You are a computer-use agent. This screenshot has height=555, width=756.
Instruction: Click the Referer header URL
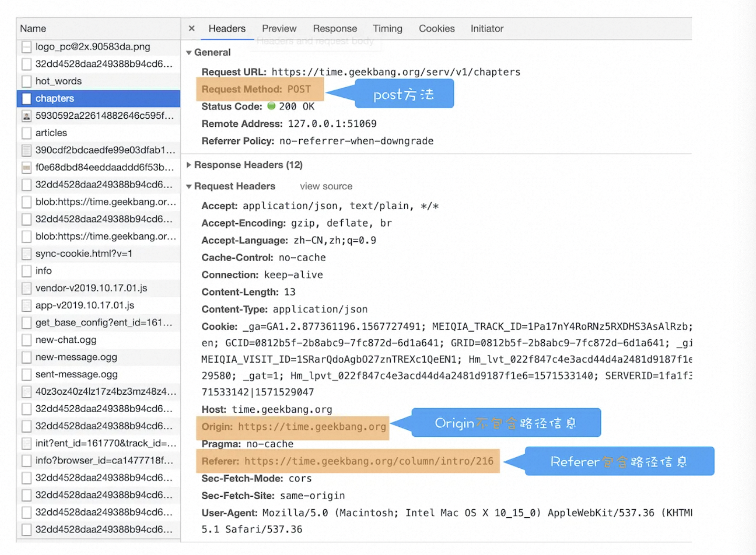tap(369, 461)
